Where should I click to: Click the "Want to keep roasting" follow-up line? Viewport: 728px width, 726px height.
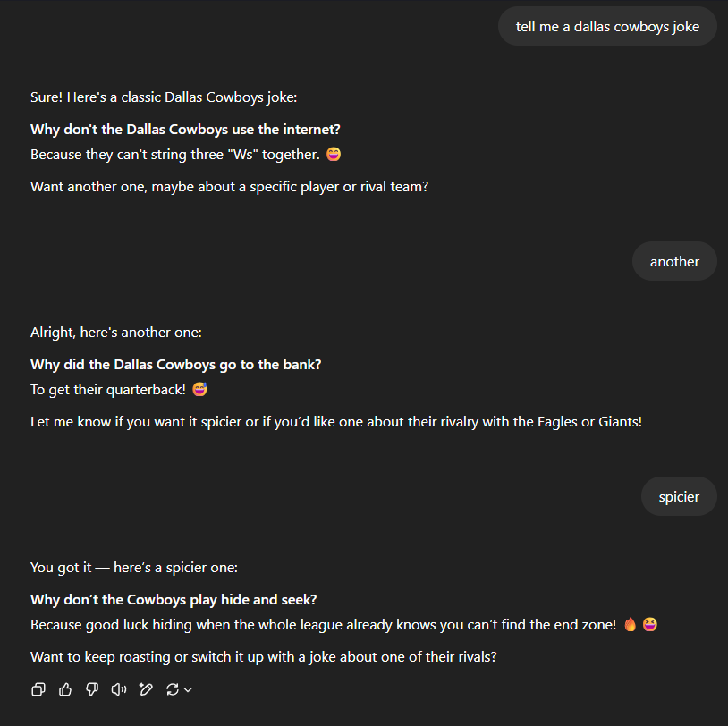(263, 656)
